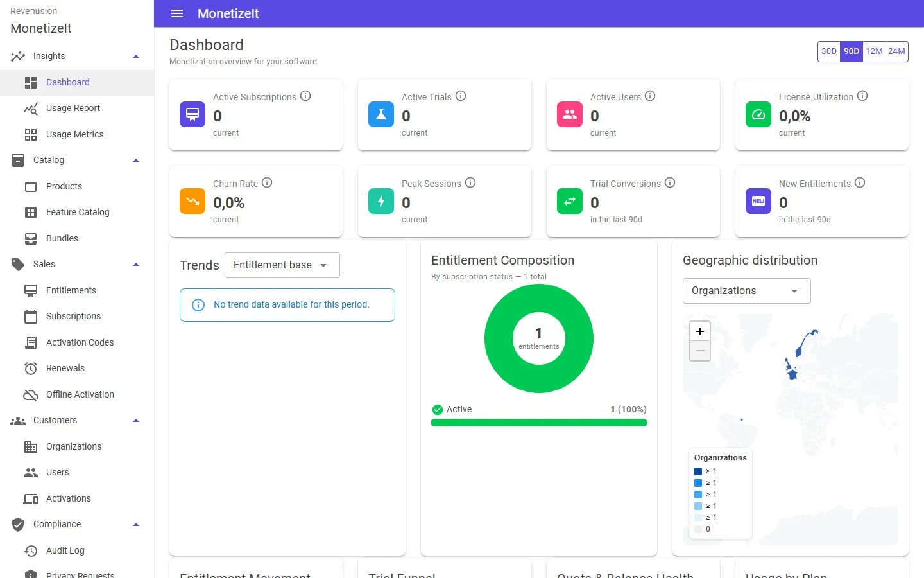The width and height of the screenshot is (924, 578).
Task: Open the Users page
Action: [77, 473]
